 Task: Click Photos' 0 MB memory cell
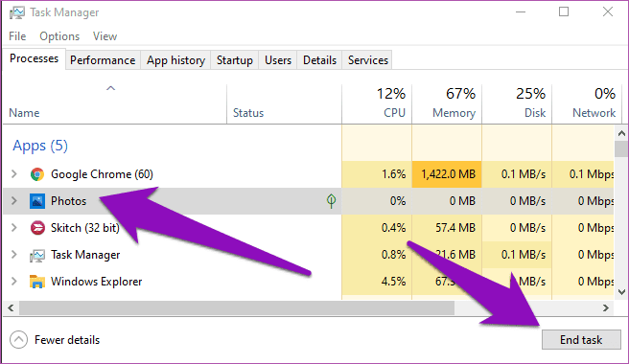pyautogui.click(x=447, y=201)
